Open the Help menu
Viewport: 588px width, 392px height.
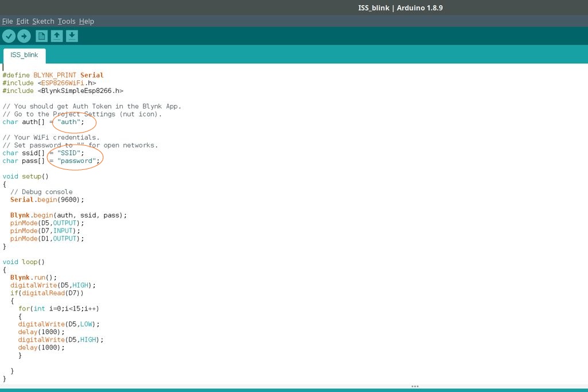coord(87,21)
